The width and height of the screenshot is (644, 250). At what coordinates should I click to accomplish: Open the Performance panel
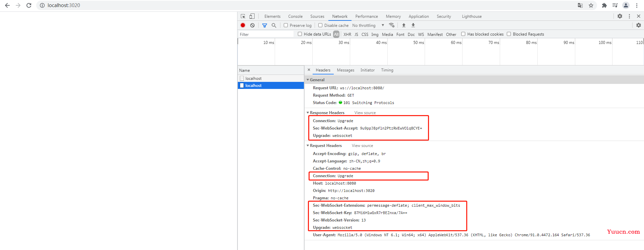[x=367, y=16]
